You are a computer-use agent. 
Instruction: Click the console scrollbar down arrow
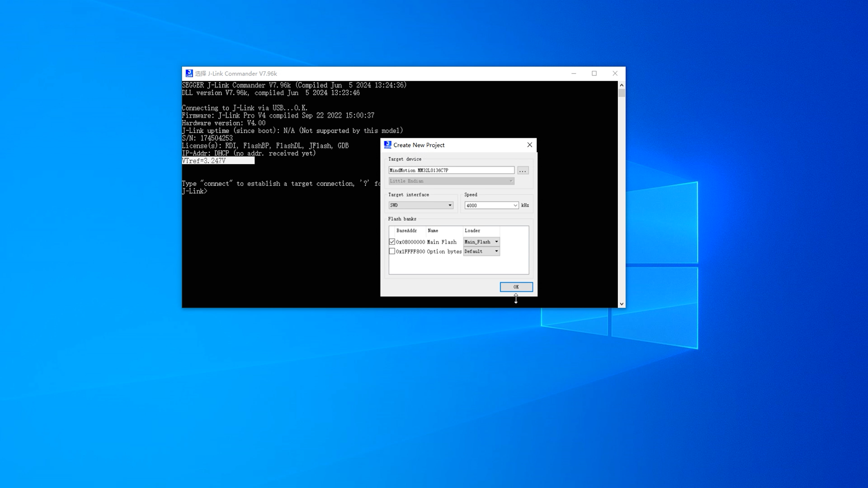[621, 304]
